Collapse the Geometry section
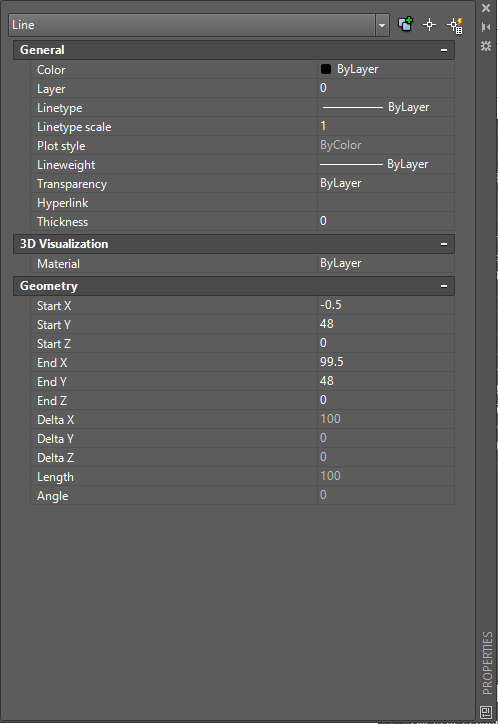 (444, 286)
